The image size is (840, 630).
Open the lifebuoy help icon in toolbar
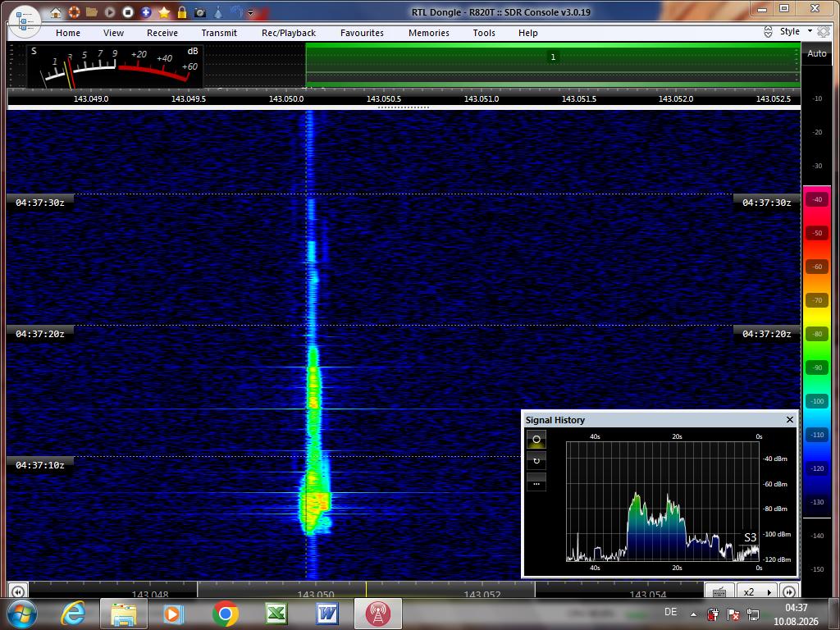coord(74,11)
